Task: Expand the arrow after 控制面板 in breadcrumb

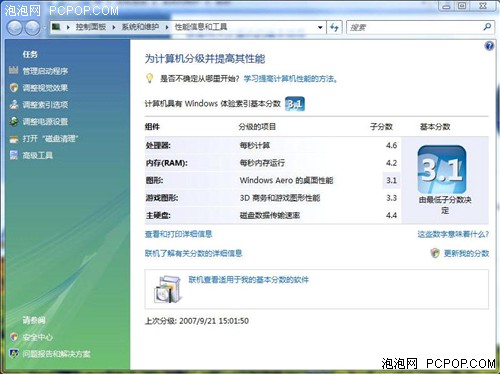Action: coord(114,27)
